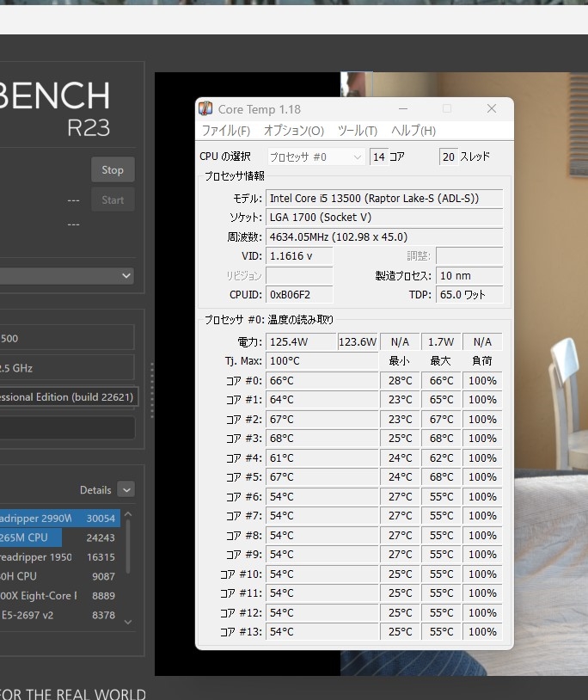Expand the Details dropdown in Cinebench
Image resolution: width=588 pixels, height=700 pixels.
pos(126,489)
